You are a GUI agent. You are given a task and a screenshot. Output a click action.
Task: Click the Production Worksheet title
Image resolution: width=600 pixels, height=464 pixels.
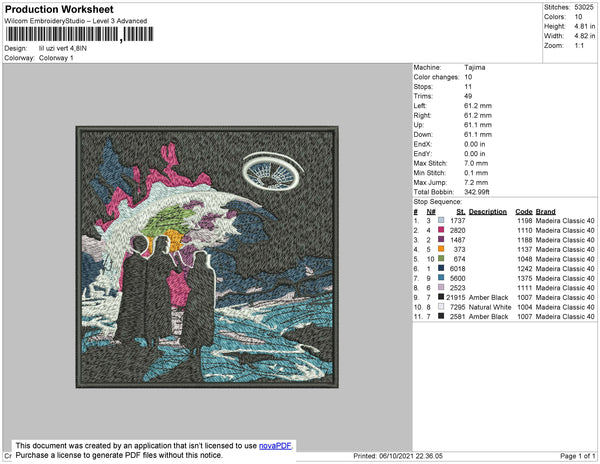click(59, 10)
